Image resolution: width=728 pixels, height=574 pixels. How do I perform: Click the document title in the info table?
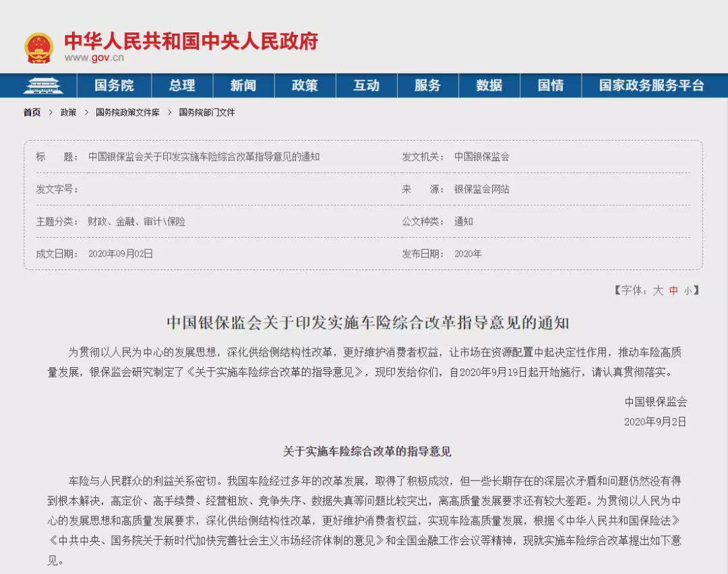204,157
